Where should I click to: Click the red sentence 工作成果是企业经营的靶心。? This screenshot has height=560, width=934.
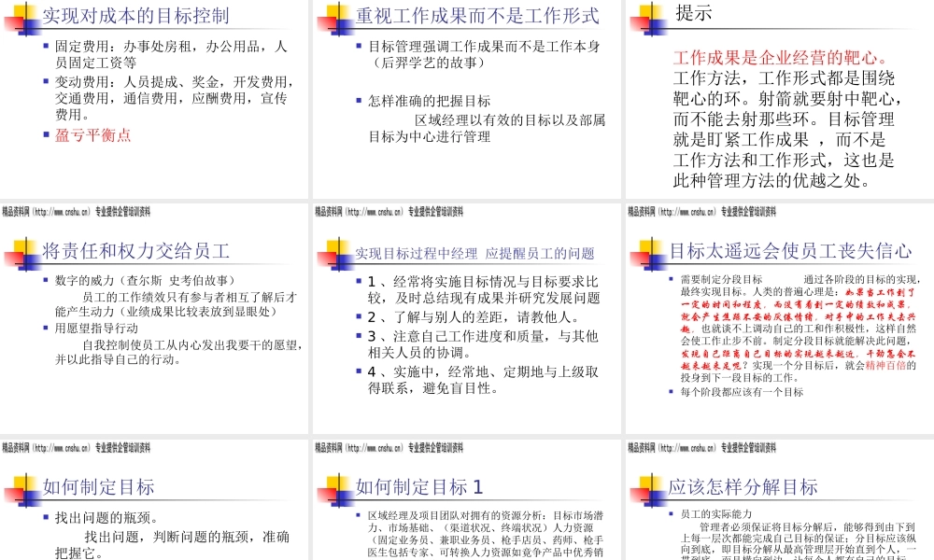tap(782, 58)
